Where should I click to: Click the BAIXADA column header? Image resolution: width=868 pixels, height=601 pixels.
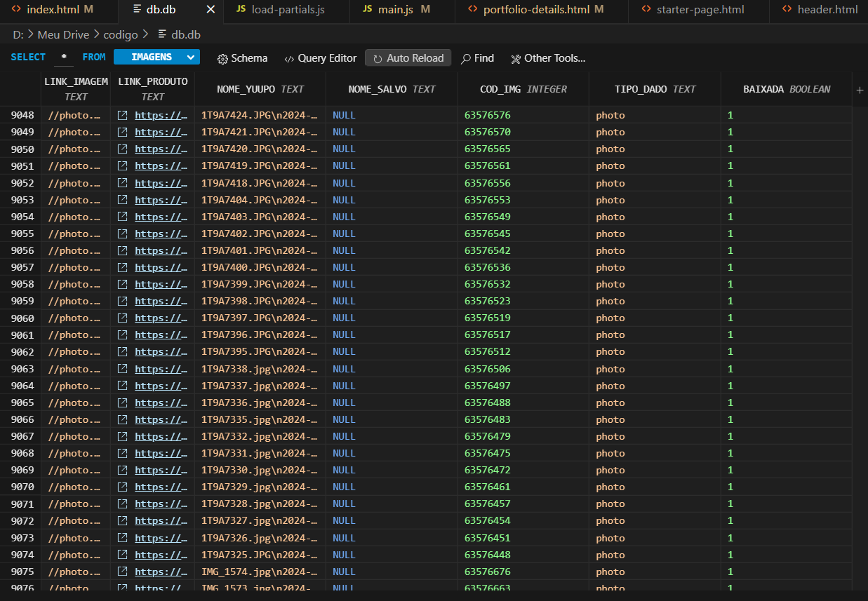point(787,89)
